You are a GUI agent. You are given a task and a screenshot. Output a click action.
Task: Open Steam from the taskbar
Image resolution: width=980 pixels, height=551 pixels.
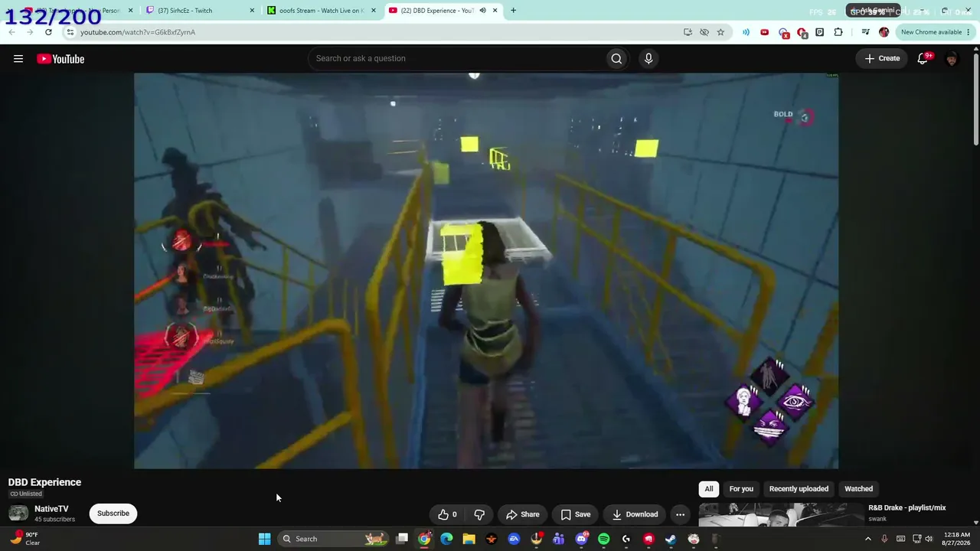click(x=671, y=539)
